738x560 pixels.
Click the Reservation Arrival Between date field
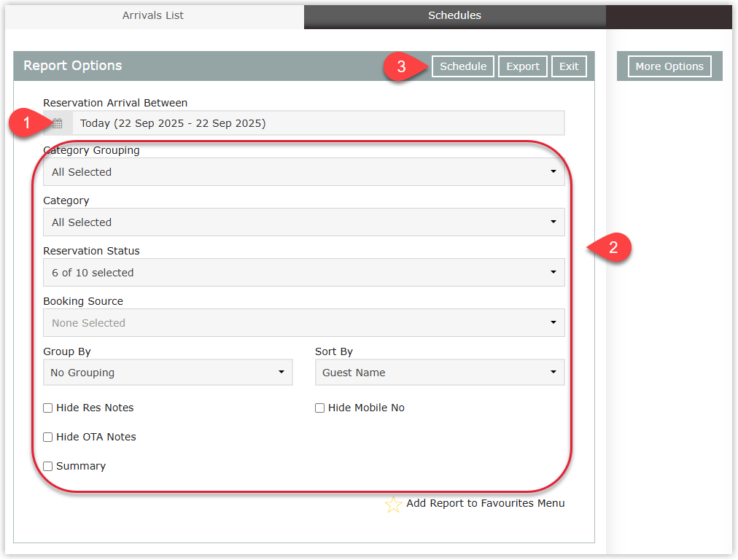(318, 123)
